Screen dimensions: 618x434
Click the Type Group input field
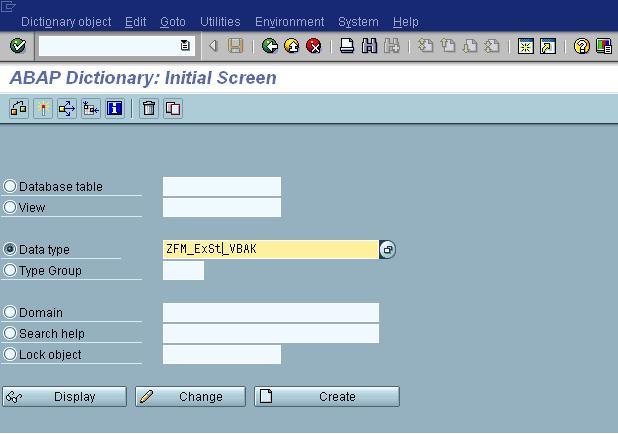click(x=183, y=270)
